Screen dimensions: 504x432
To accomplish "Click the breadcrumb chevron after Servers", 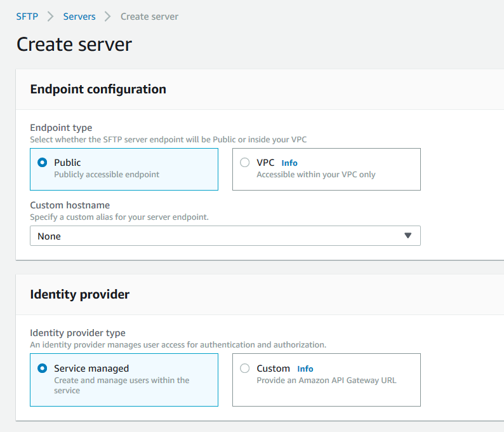I will (108, 17).
